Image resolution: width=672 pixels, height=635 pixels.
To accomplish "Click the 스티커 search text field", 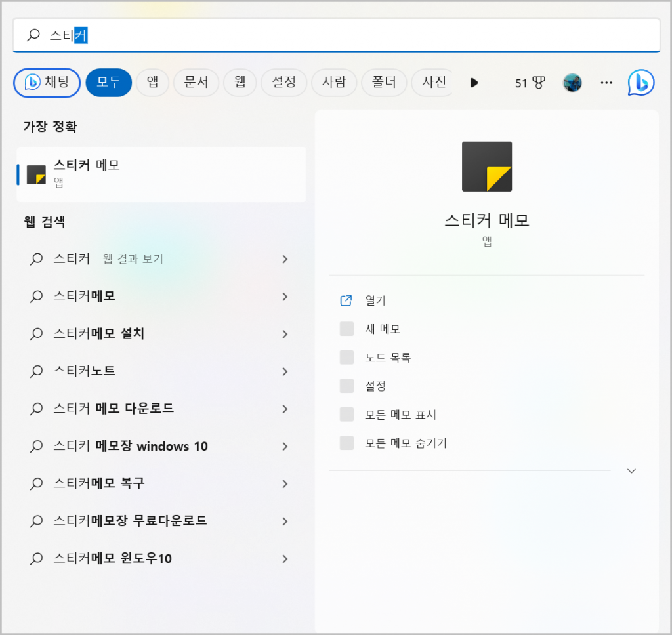I will pos(337,35).
